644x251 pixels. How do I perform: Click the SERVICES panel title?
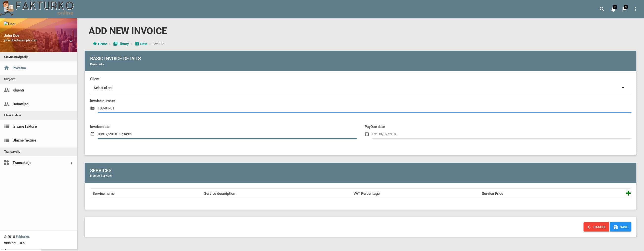pos(100,170)
